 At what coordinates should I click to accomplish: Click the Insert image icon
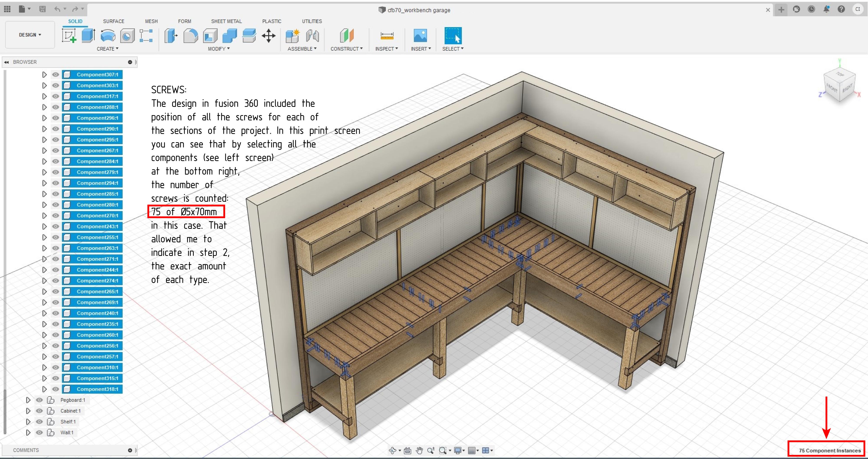tap(420, 35)
